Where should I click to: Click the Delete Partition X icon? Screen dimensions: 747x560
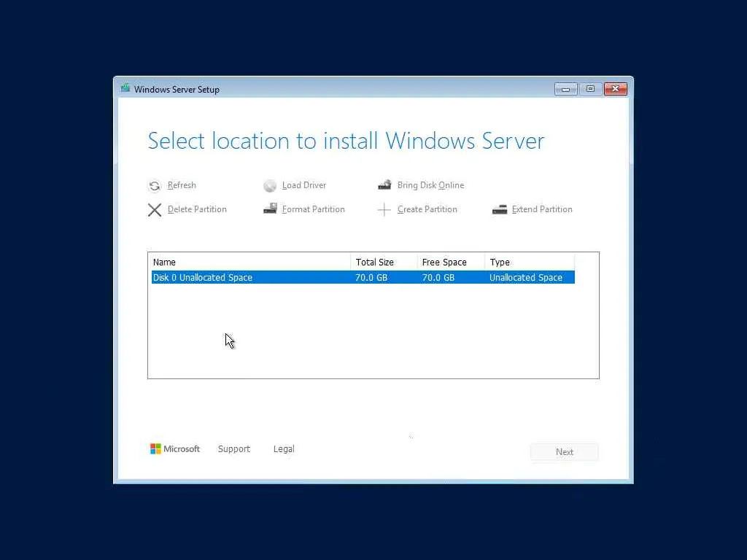[x=155, y=210]
